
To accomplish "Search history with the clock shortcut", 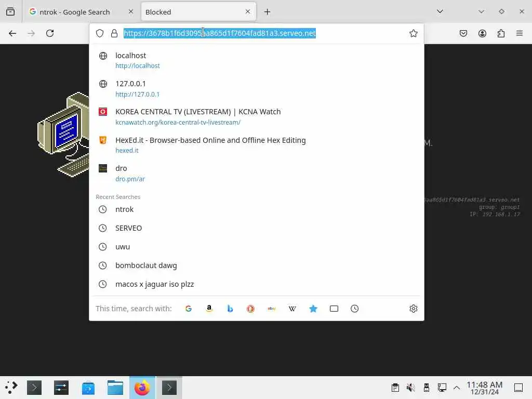I will [354, 309].
